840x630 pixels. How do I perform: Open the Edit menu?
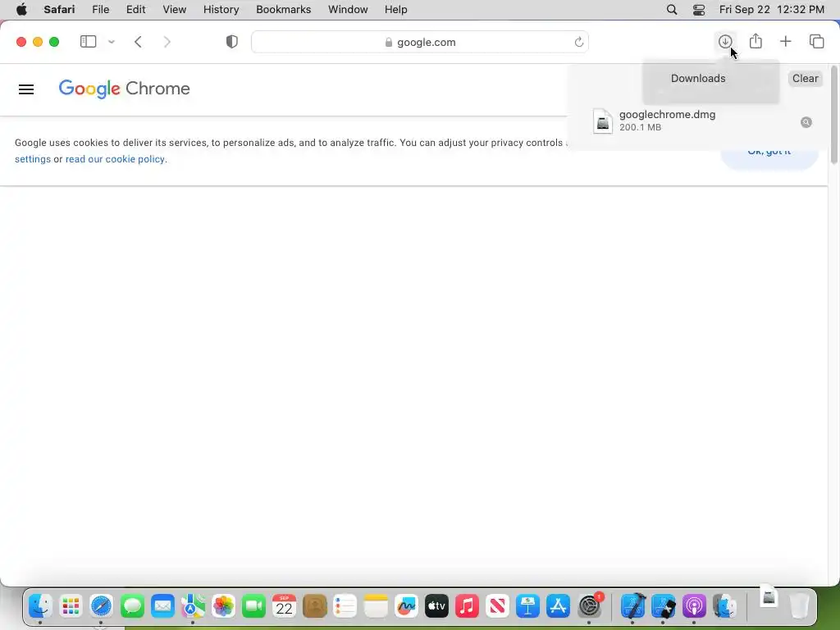coord(135,10)
